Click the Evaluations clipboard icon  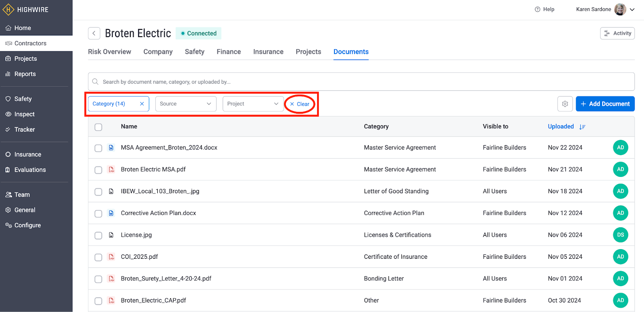[8, 170]
